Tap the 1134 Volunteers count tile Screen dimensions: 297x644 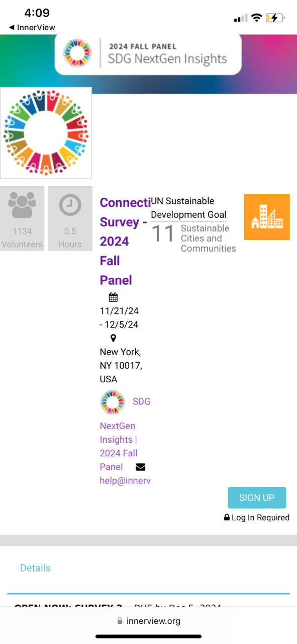pos(22,218)
